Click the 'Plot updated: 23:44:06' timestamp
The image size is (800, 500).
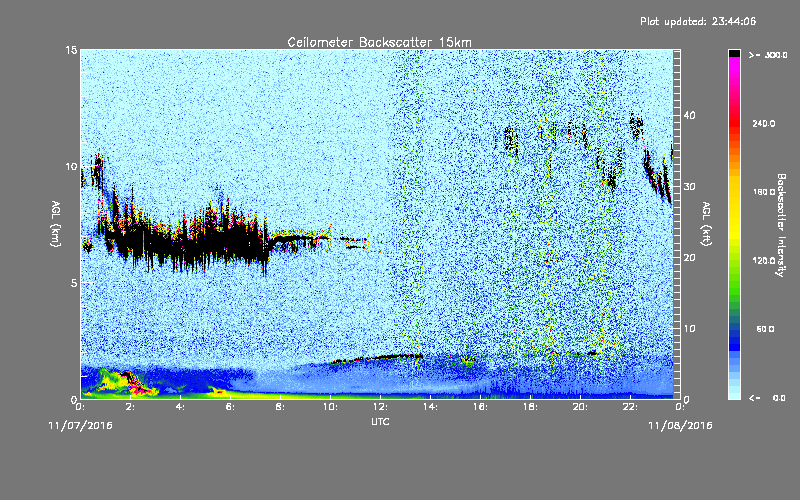pos(698,21)
